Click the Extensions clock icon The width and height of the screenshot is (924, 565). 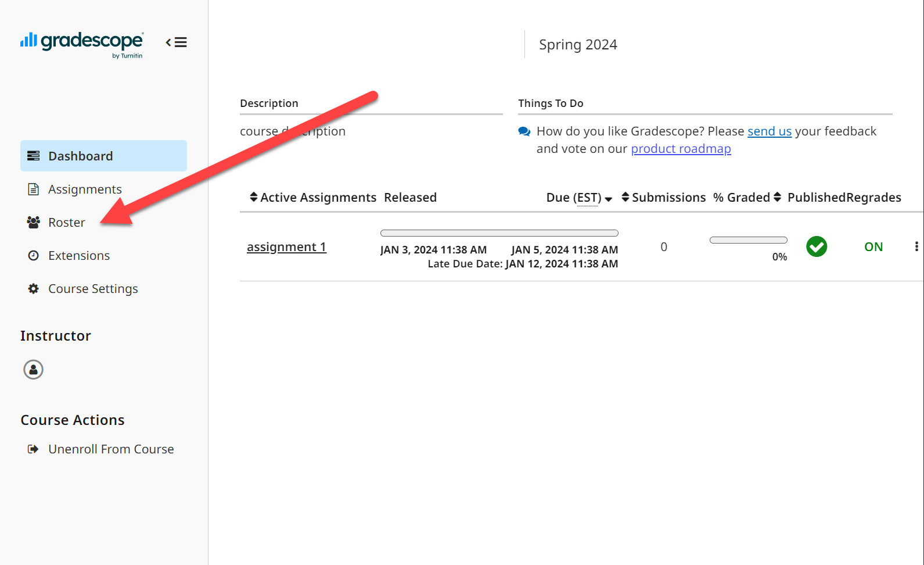[34, 255]
